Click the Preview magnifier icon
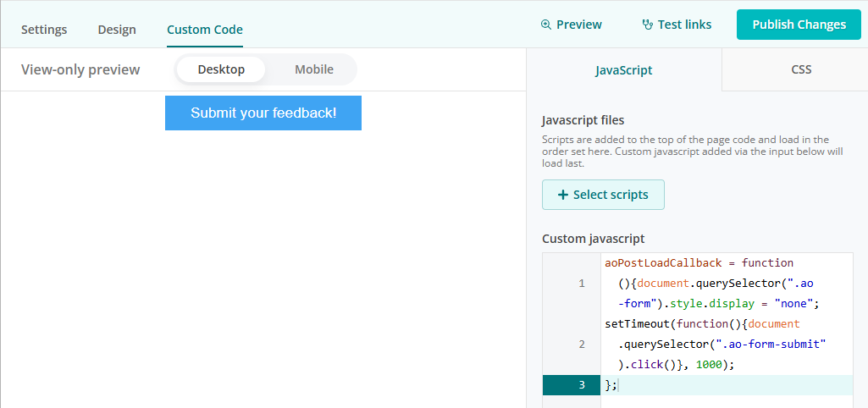 pos(546,25)
